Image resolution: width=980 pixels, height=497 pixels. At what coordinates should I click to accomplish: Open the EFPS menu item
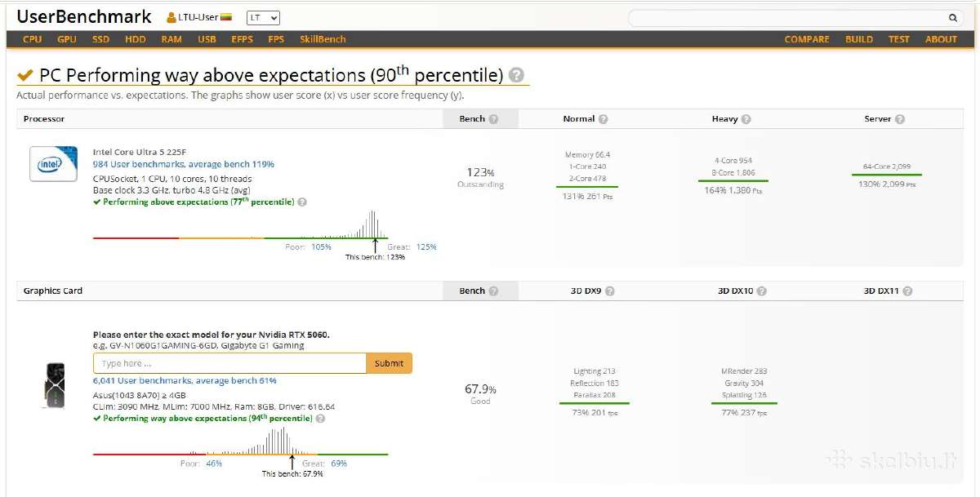point(243,39)
